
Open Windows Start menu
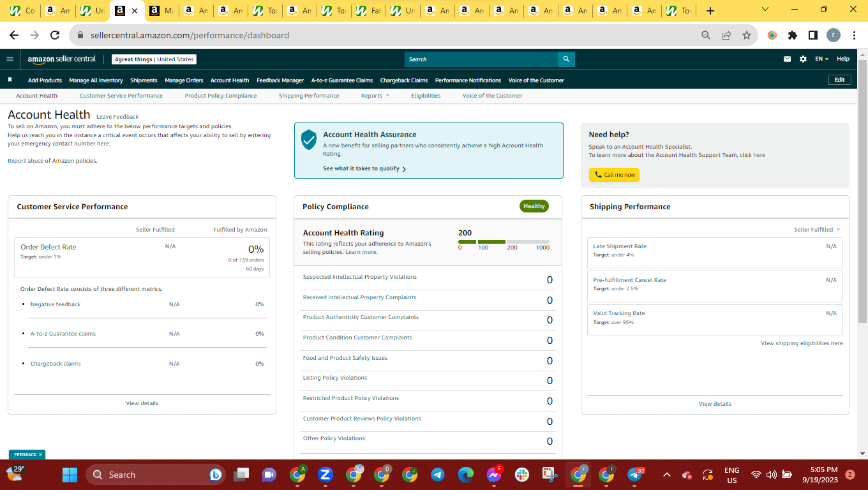(x=70, y=475)
